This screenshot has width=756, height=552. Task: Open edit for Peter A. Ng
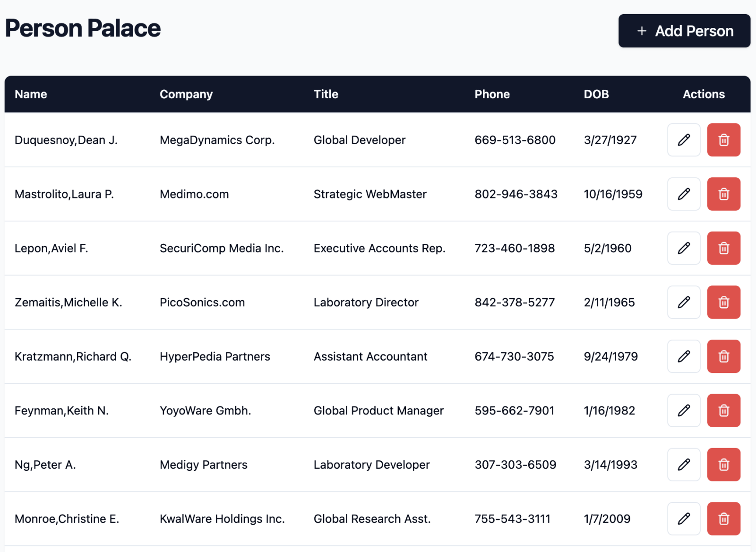click(683, 465)
